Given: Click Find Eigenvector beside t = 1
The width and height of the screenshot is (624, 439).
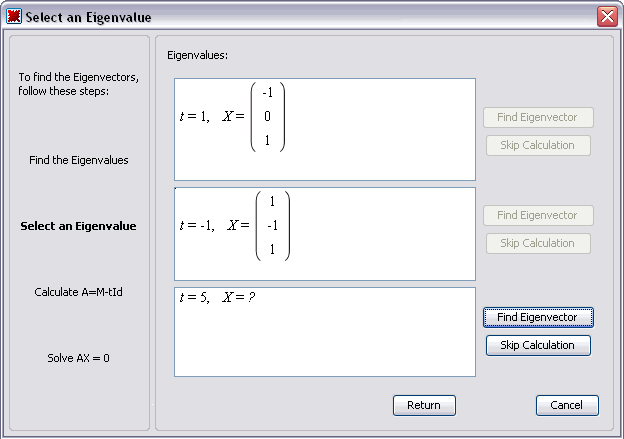Looking at the screenshot, I should [x=538, y=117].
